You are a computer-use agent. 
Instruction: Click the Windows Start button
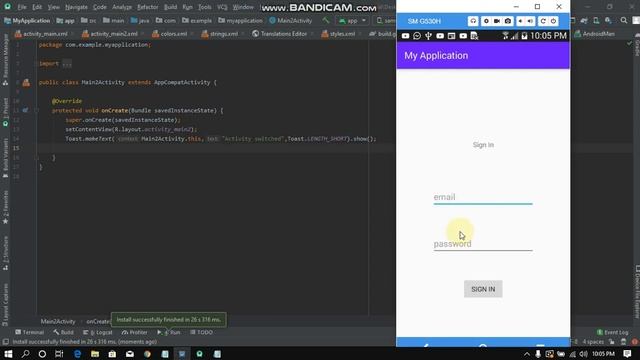(x=8, y=353)
